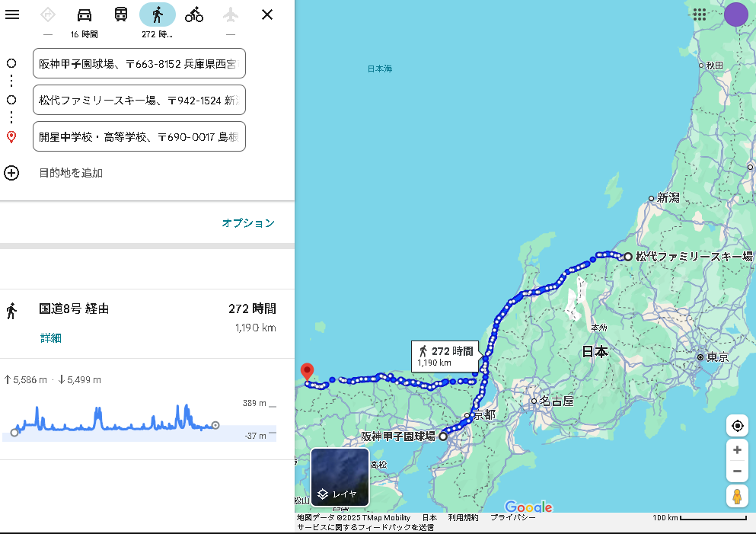Click the 16 時間 driving time label
The width and height of the screenshot is (756, 534).
[85, 34]
